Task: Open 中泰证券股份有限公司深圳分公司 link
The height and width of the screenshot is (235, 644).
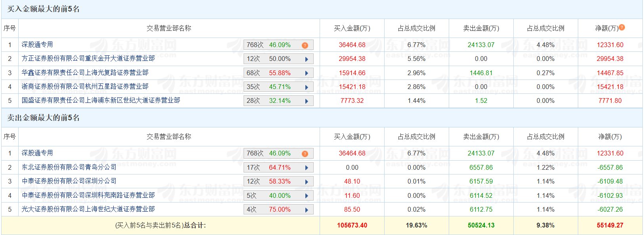Action: click(69, 181)
